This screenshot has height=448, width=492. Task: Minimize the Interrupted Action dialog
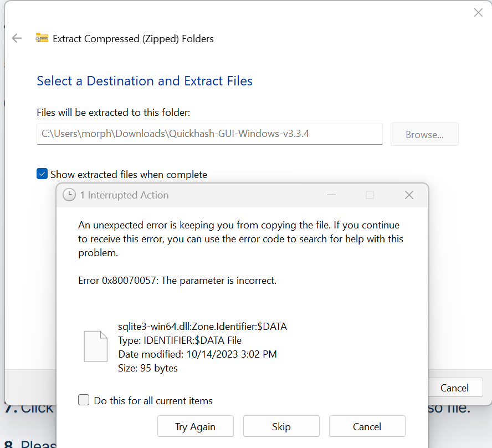coord(331,195)
